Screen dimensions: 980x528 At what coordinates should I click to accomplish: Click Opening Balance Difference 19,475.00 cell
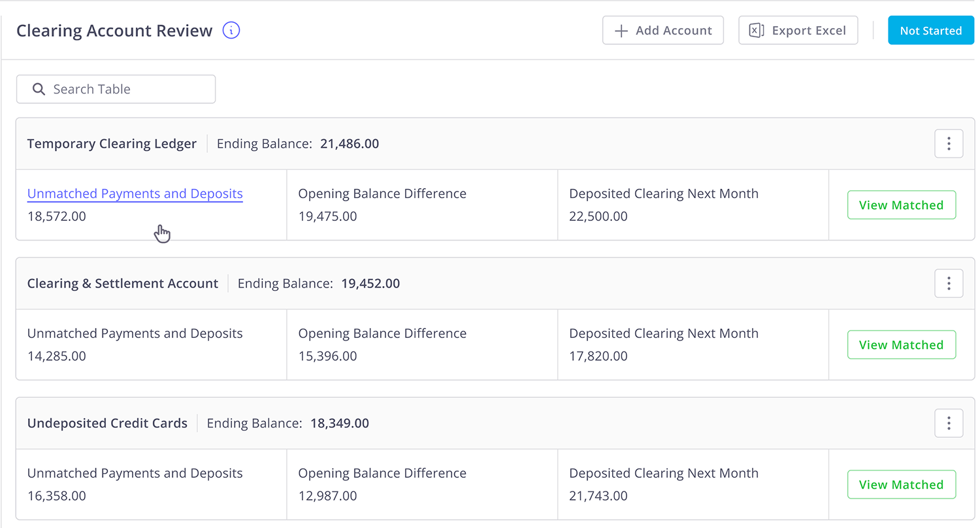point(422,205)
